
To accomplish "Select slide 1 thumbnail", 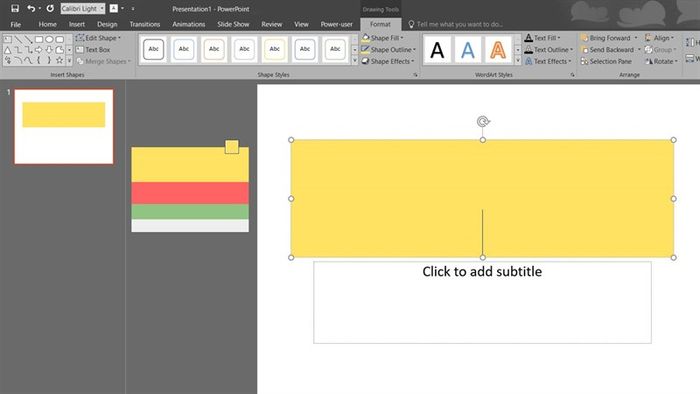I will click(64, 127).
